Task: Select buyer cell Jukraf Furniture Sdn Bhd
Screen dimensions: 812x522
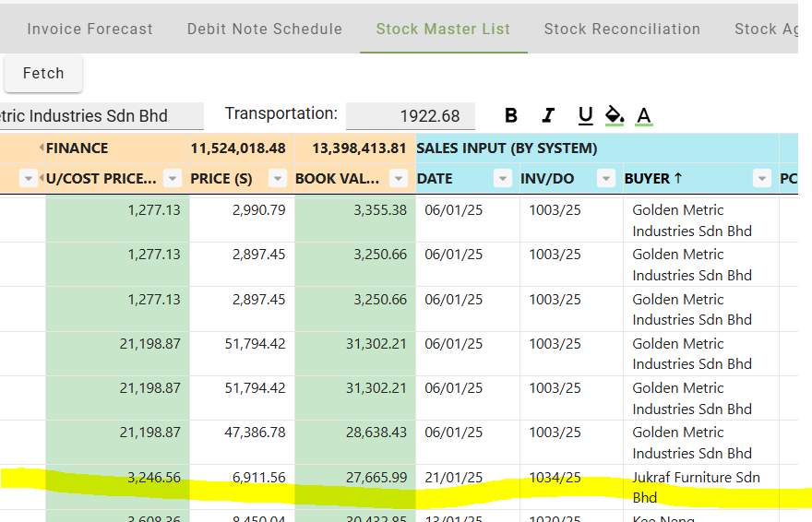Action: click(701, 487)
